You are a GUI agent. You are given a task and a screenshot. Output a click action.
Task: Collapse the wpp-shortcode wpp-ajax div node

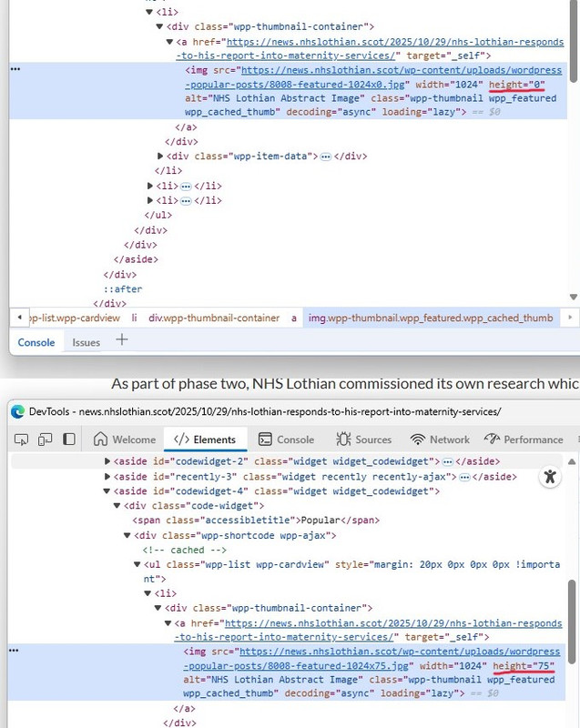[127, 535]
